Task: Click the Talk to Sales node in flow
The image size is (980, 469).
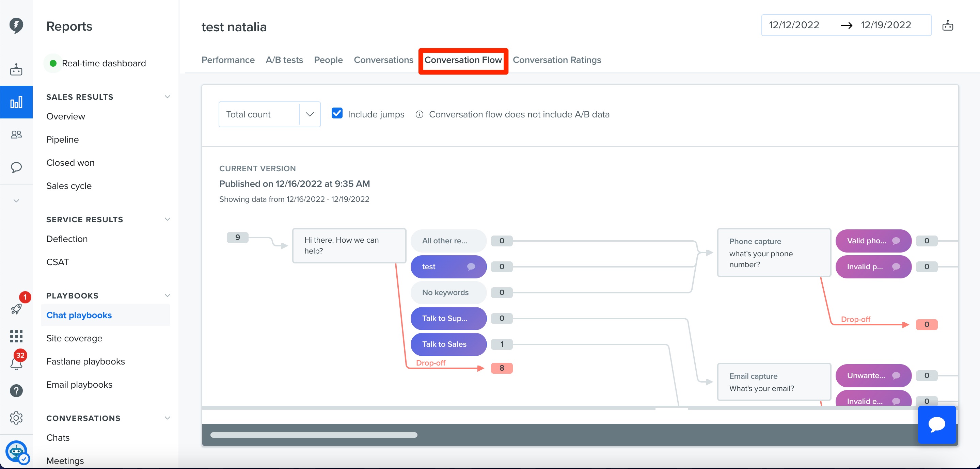Action: pos(448,344)
